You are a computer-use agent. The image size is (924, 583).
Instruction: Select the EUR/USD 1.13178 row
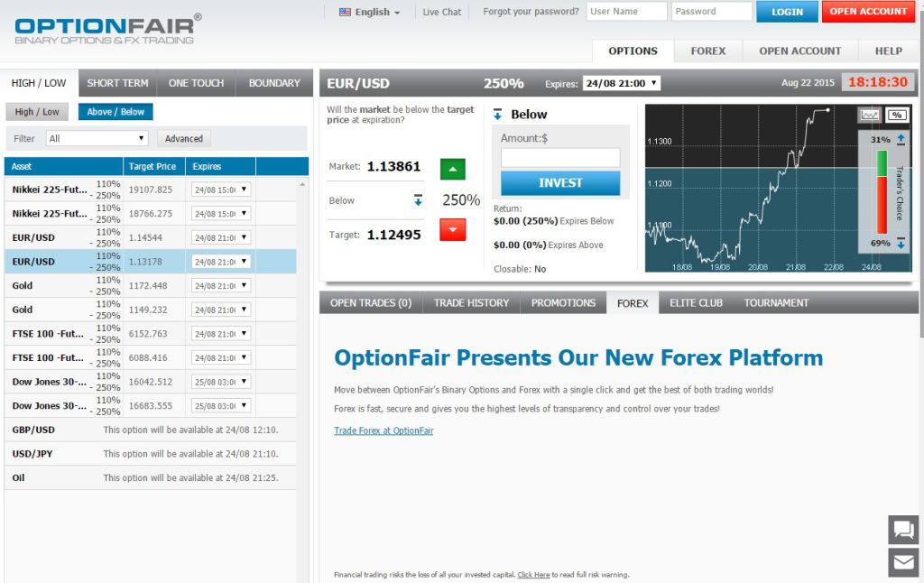click(x=151, y=262)
